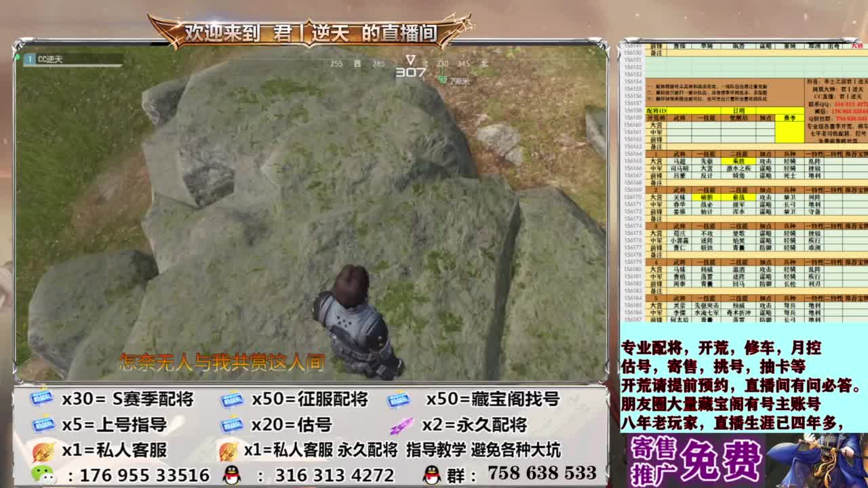Click the large 免费 text
Image resolution: width=868 pixels, height=488 pixels.
pyautogui.click(x=722, y=462)
